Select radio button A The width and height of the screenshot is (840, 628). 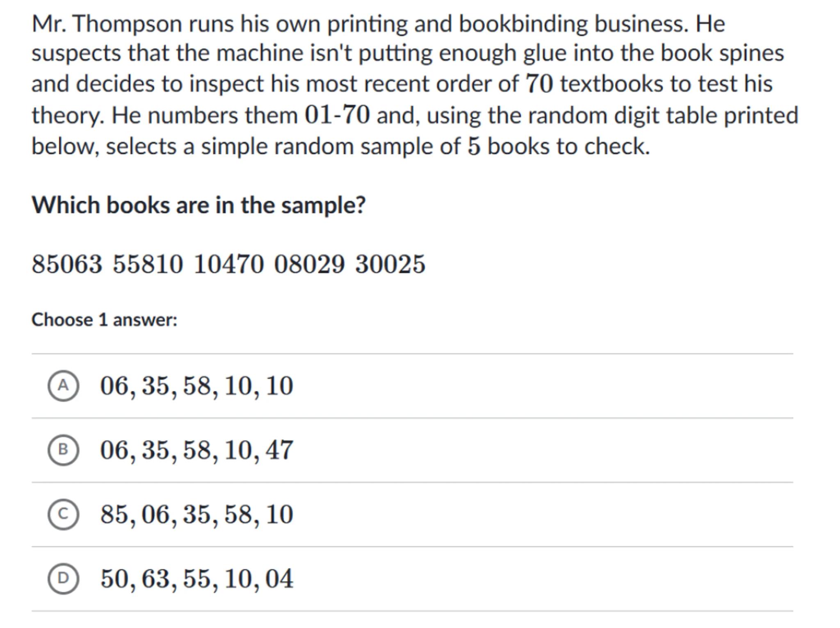(63, 385)
